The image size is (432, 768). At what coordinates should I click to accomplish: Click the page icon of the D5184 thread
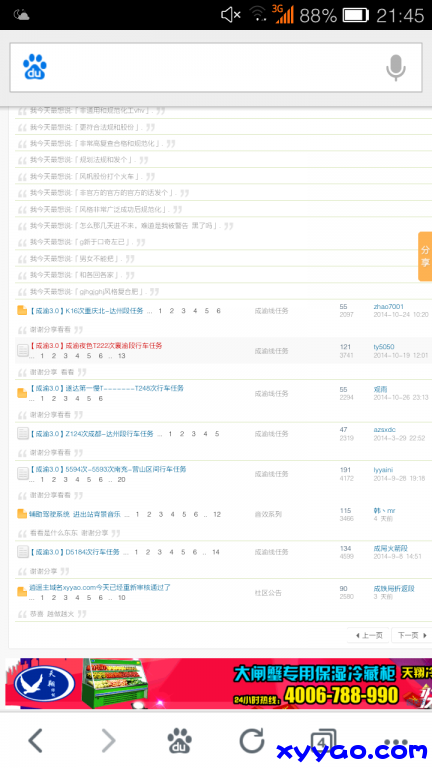pos(23,552)
